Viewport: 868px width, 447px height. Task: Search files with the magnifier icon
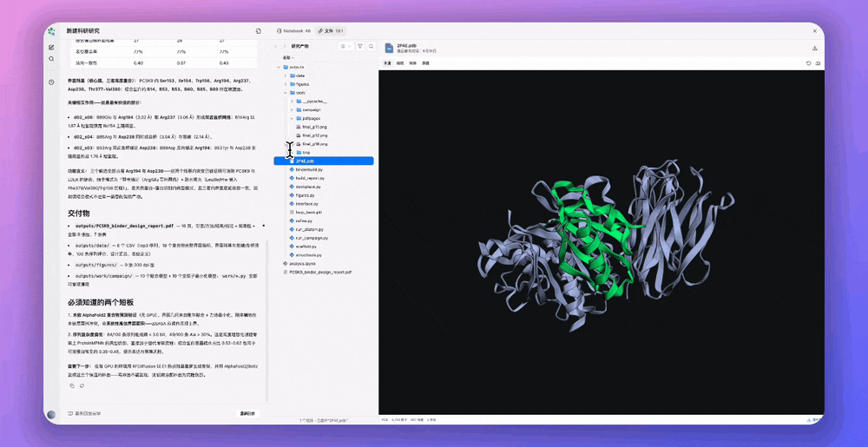(372, 47)
